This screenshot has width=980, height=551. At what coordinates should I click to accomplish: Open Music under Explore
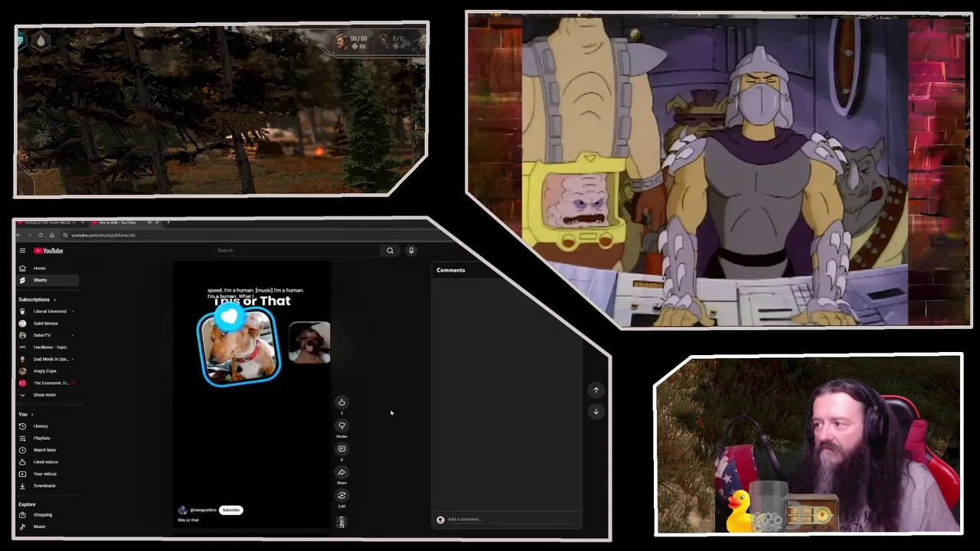point(47,527)
